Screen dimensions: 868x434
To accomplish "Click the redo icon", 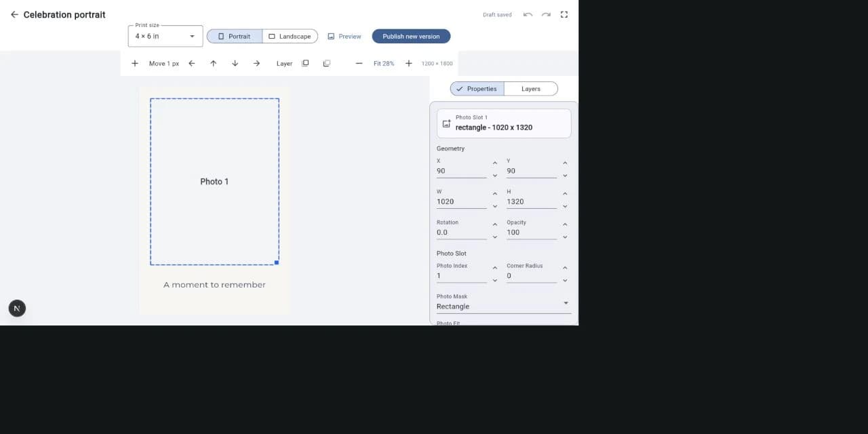I will click(546, 14).
